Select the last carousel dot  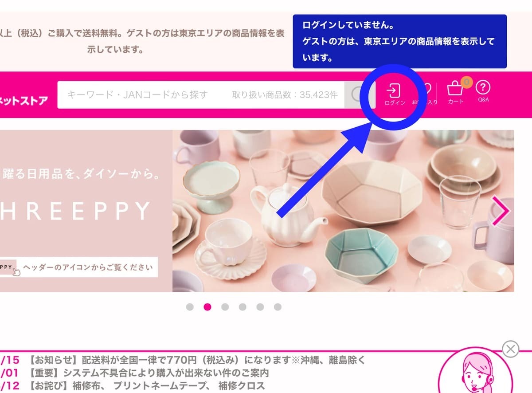coord(278,307)
